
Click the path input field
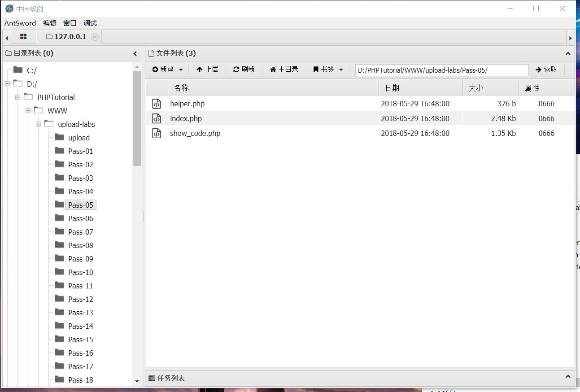442,70
